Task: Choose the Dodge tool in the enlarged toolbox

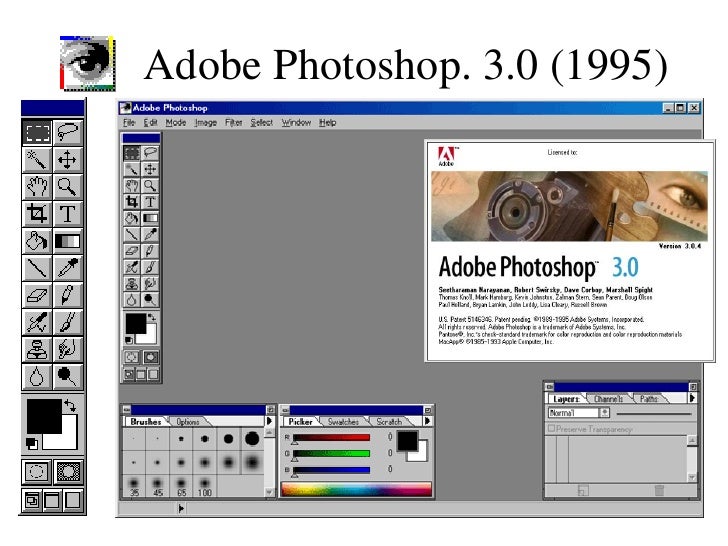Action: [x=68, y=377]
